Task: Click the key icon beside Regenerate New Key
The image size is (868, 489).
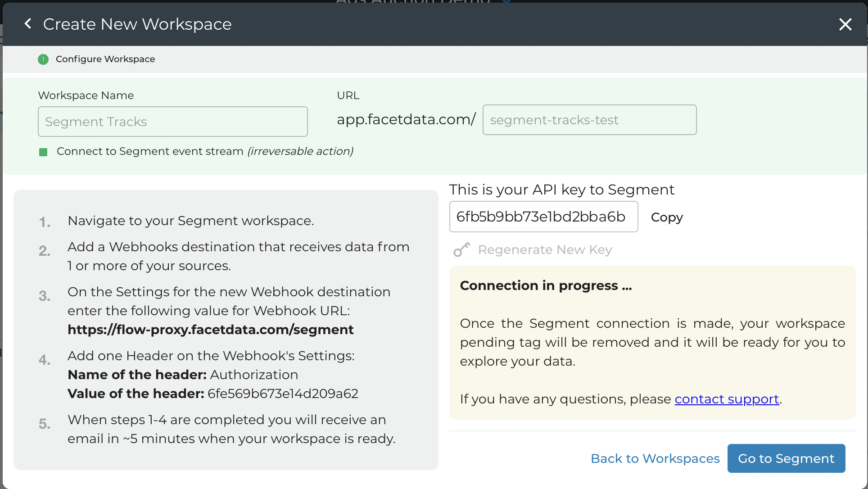Action: [461, 249]
